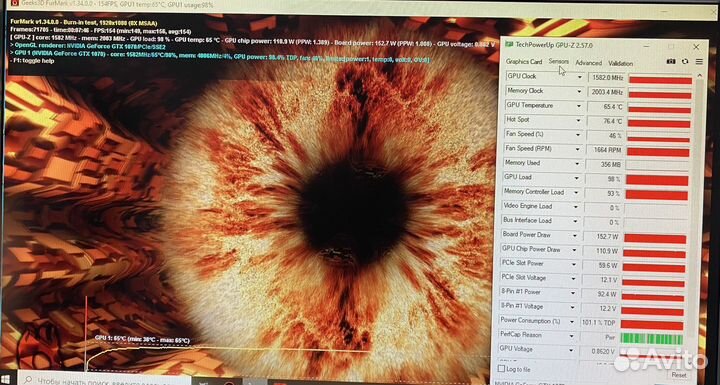Open the Hot Spot sensor dropdown
Viewport: 720px width, 385px height.
(579, 120)
